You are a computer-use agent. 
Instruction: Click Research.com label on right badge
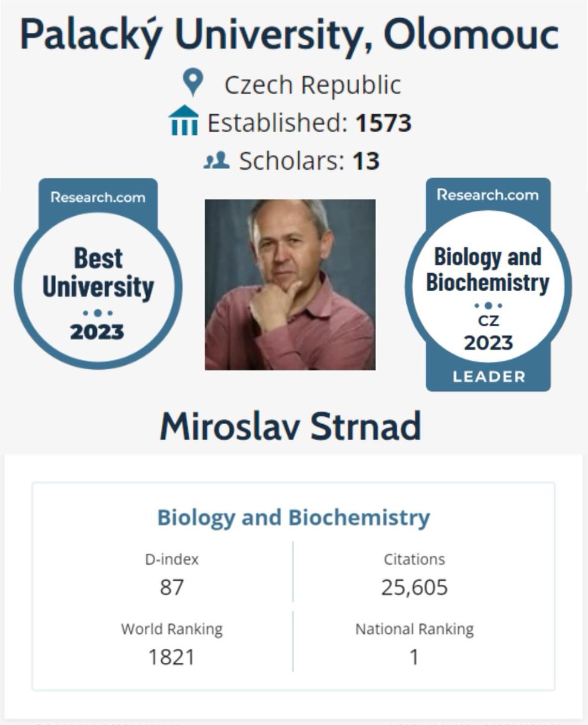[x=488, y=195]
